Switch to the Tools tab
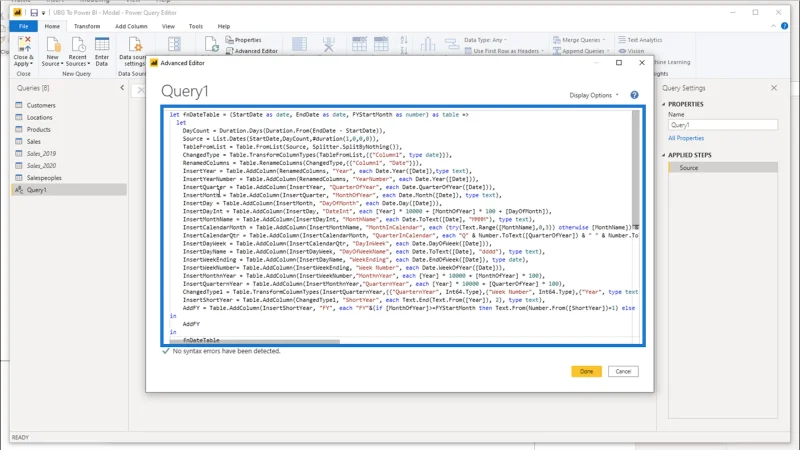 (196, 26)
